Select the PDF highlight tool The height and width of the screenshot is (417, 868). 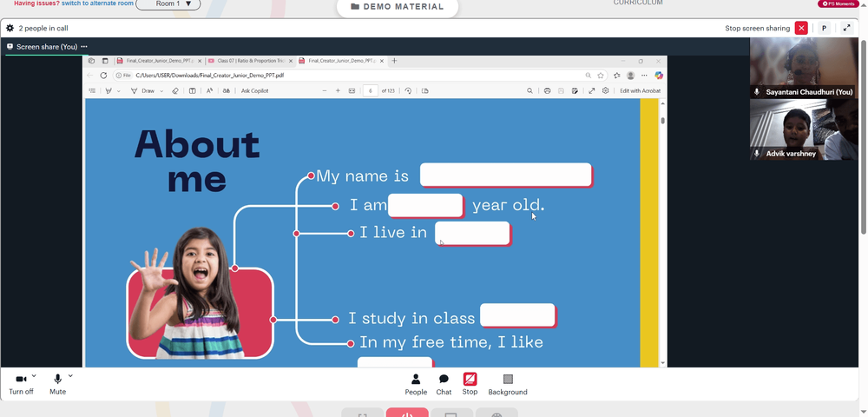pos(109,91)
